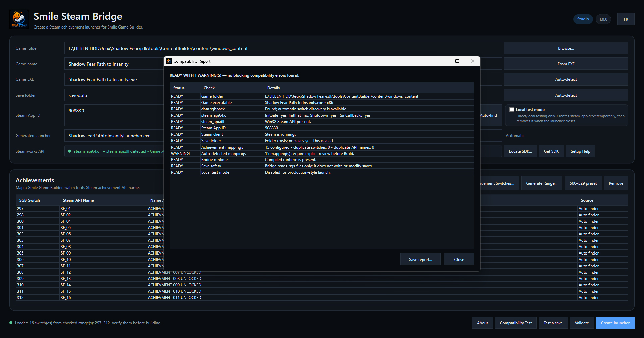
Task: Select the Game executable report row
Action: [322, 102]
